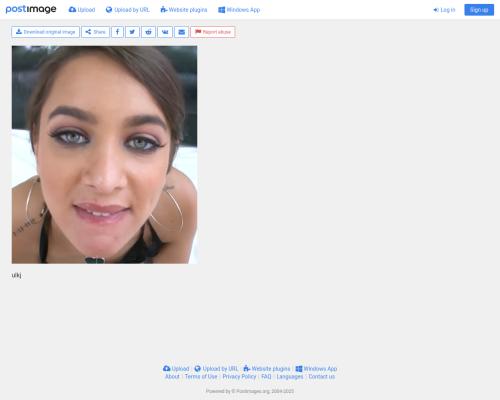Click the footer Upload link
The image size is (500, 400).
(176, 369)
